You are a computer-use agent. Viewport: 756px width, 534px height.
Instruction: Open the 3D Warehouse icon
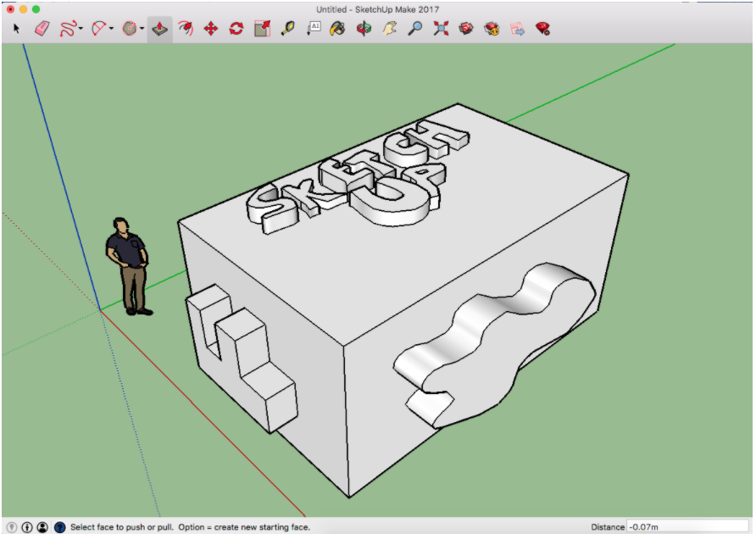pos(466,29)
